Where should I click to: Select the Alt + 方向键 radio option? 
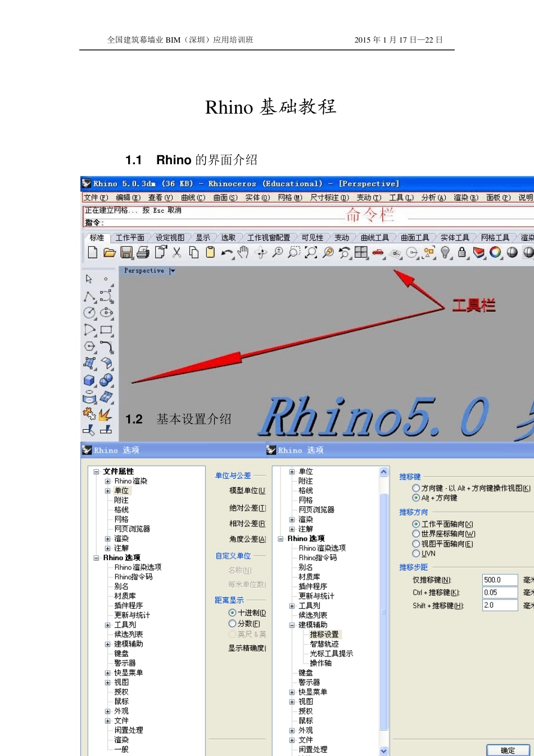(x=416, y=498)
